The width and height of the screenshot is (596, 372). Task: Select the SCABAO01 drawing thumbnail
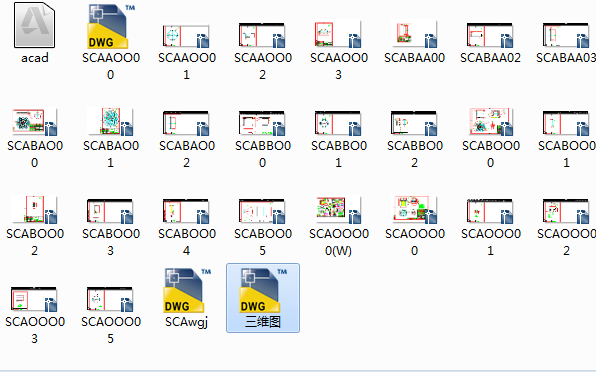[x=110, y=121]
